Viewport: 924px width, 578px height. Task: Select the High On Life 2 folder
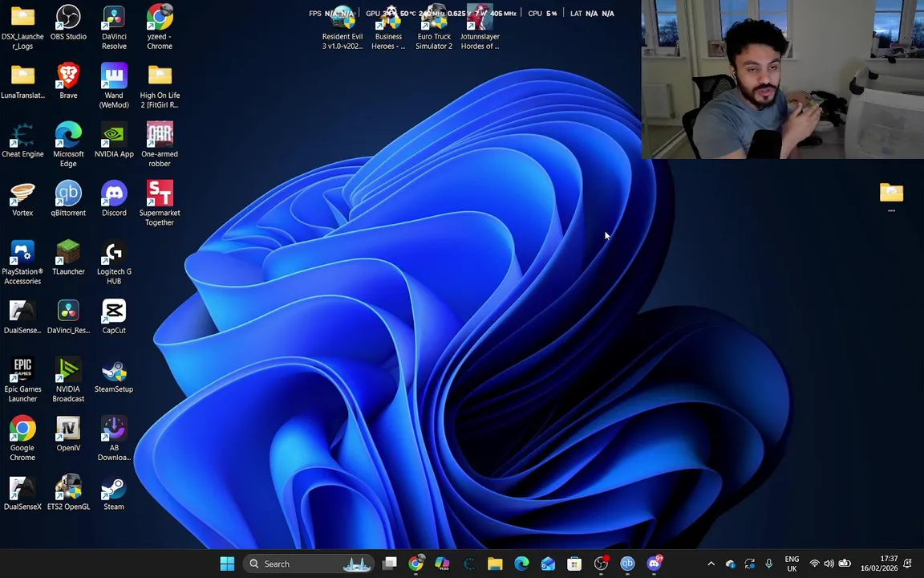click(x=160, y=86)
